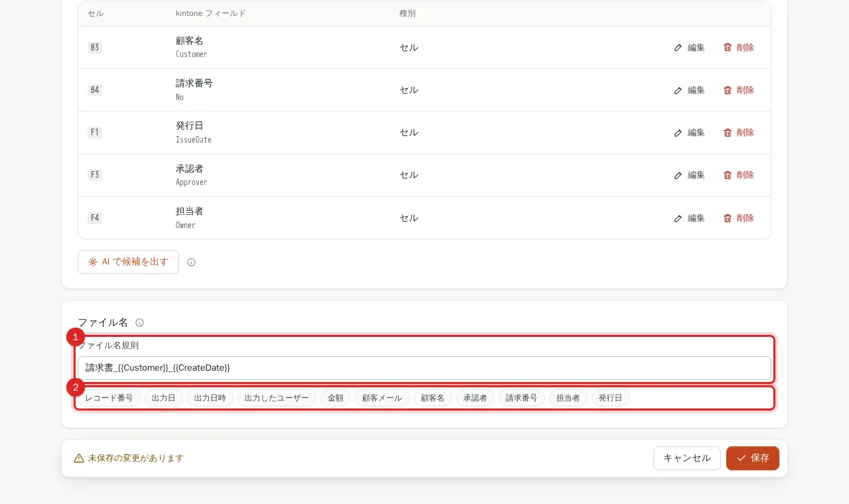Delete the 顧客名 Customer mapping row
Screen dimensions: 849x504
click(x=738, y=48)
